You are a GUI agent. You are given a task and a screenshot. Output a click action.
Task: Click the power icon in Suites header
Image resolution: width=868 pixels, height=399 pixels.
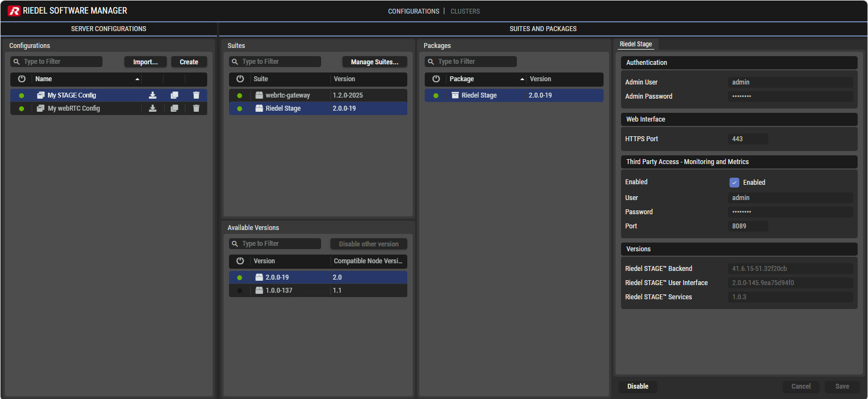[x=240, y=79]
